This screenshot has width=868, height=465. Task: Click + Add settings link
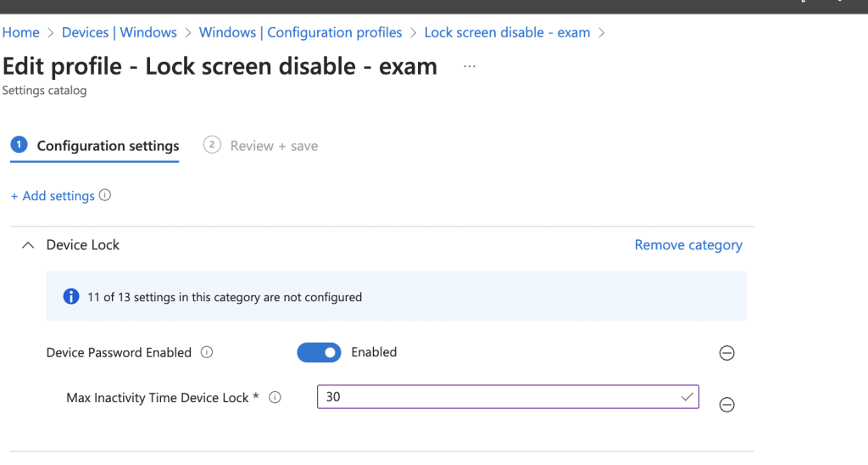point(53,196)
